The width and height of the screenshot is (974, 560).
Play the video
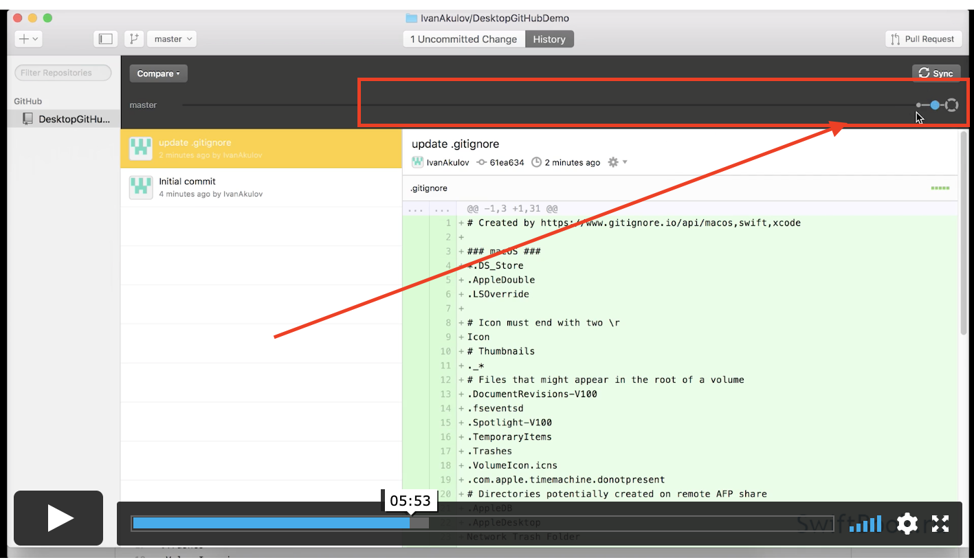58,518
